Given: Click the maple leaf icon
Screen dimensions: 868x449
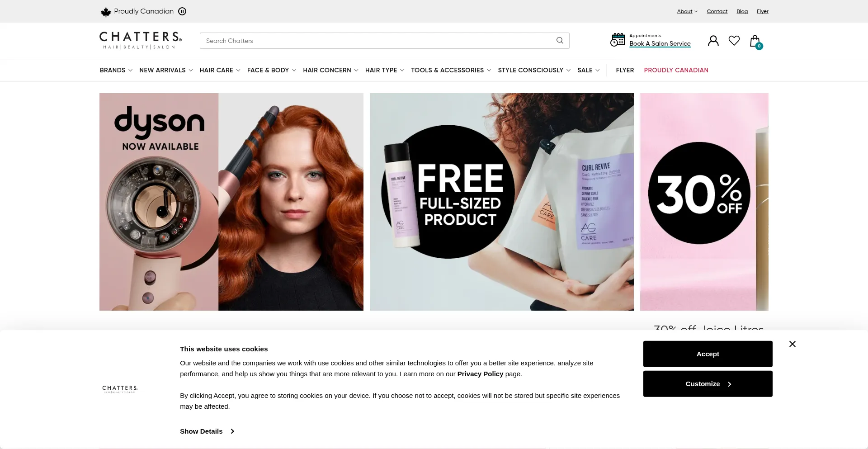Looking at the screenshot, I should (106, 12).
